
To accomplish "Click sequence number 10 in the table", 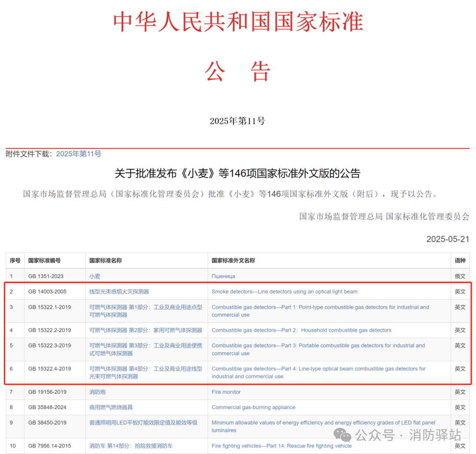I will (x=13, y=446).
